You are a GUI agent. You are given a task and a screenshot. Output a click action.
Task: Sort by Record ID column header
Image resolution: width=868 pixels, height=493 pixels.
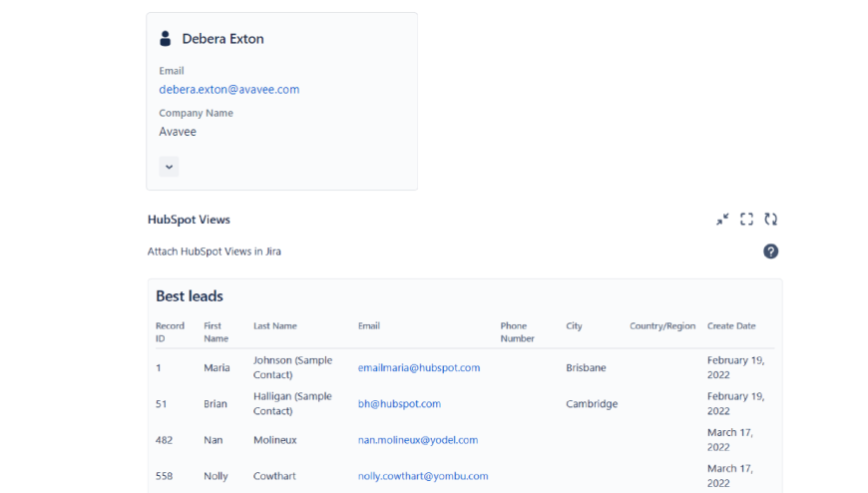pyautogui.click(x=170, y=332)
